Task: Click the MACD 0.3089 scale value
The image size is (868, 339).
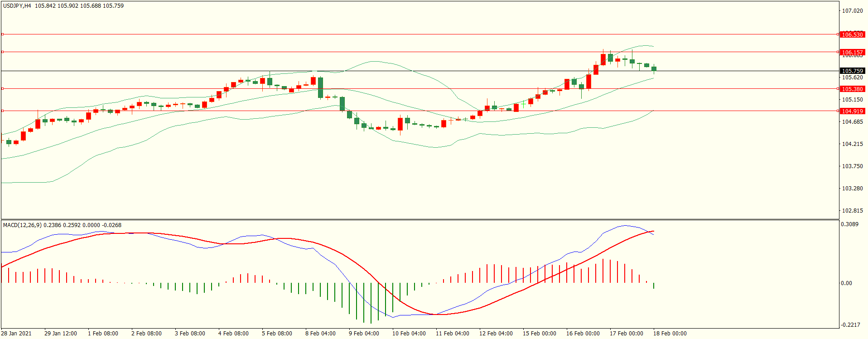Action: coord(849,224)
